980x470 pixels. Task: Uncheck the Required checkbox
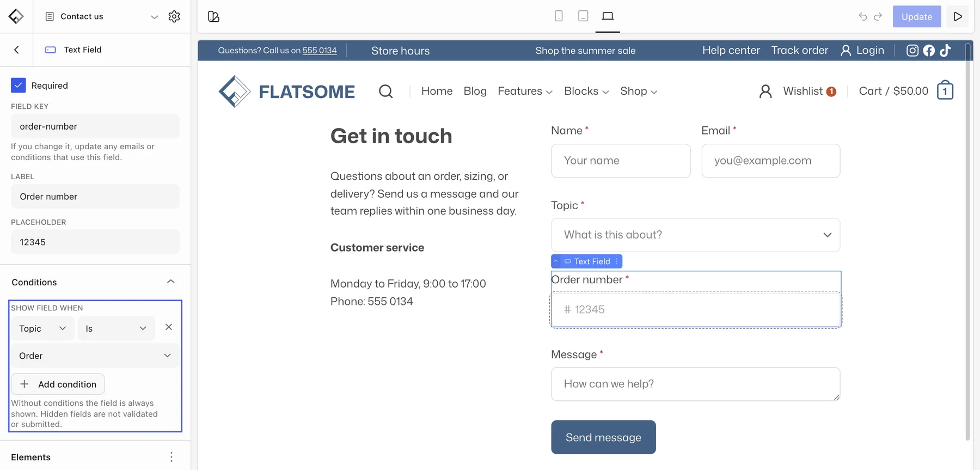coord(18,85)
